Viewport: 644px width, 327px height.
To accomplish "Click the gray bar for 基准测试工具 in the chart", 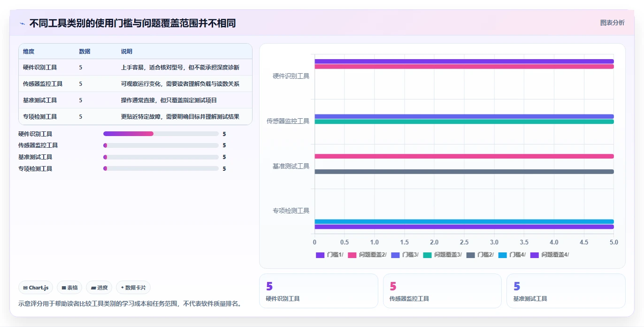I will [x=464, y=172].
